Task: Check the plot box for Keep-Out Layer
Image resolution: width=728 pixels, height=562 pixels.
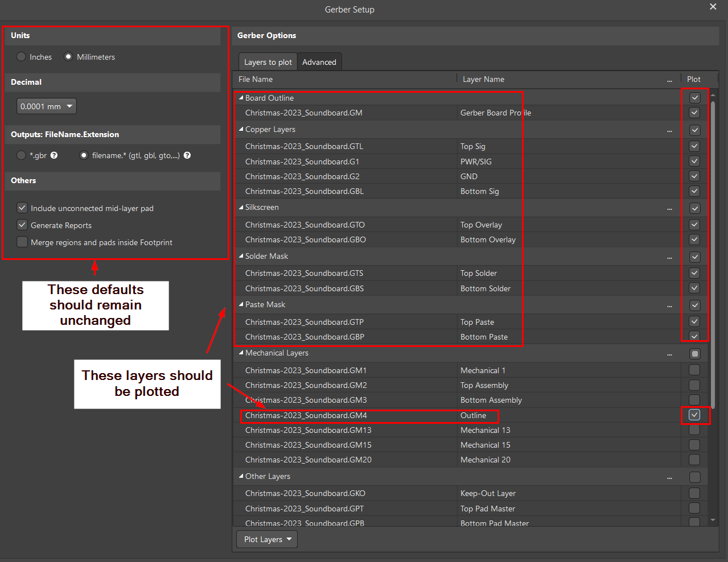Action: (x=694, y=493)
